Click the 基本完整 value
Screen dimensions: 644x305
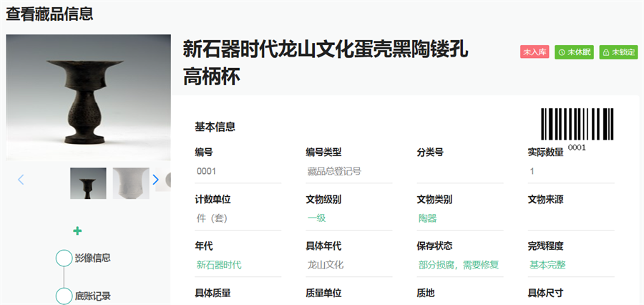tap(547, 265)
